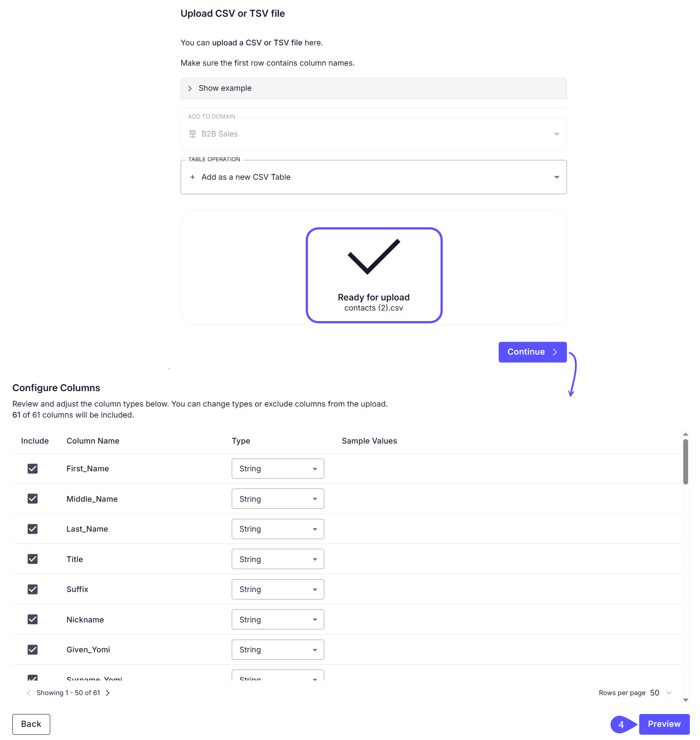
Task: Toggle the Nickname include checkbox
Action: [x=33, y=619]
